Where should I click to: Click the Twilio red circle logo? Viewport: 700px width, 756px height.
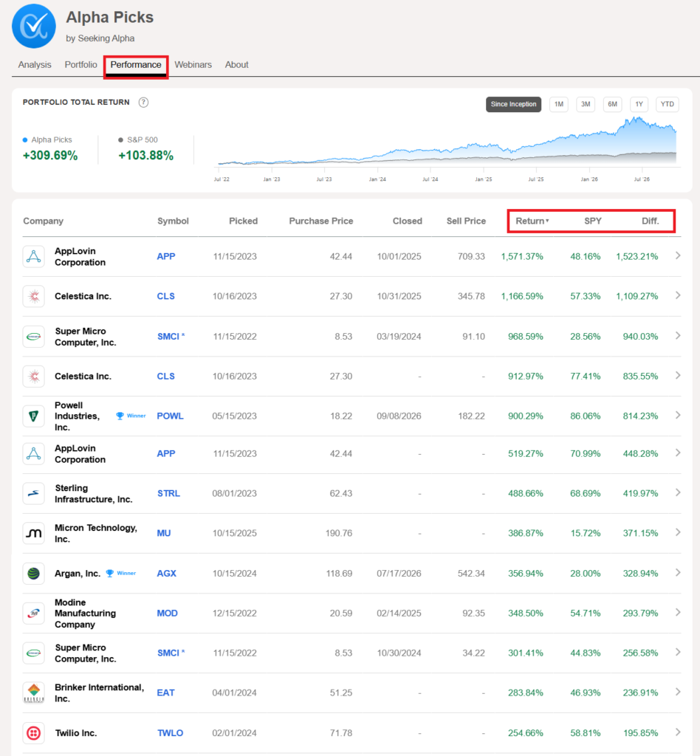tap(34, 733)
